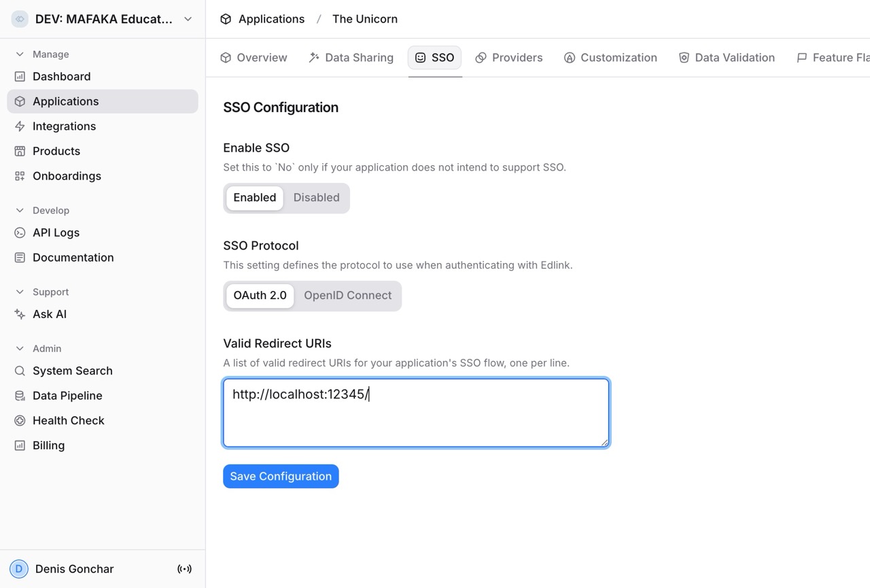Click the Ask AI sparkle icon
Screen dimensions: 870x588
[20, 314]
